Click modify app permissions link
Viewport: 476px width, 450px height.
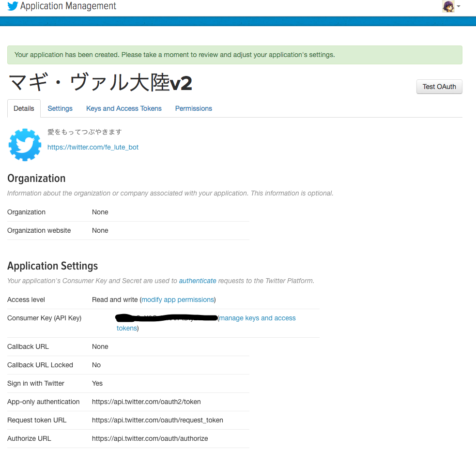click(178, 300)
